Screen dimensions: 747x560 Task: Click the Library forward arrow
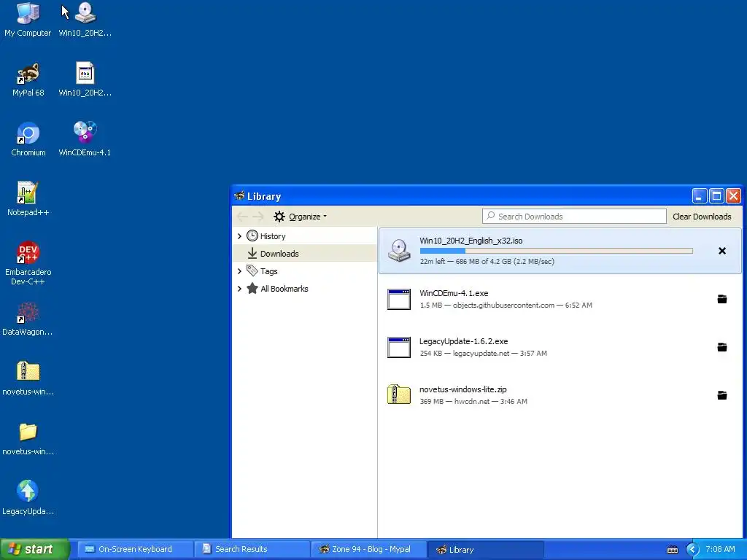(x=258, y=217)
